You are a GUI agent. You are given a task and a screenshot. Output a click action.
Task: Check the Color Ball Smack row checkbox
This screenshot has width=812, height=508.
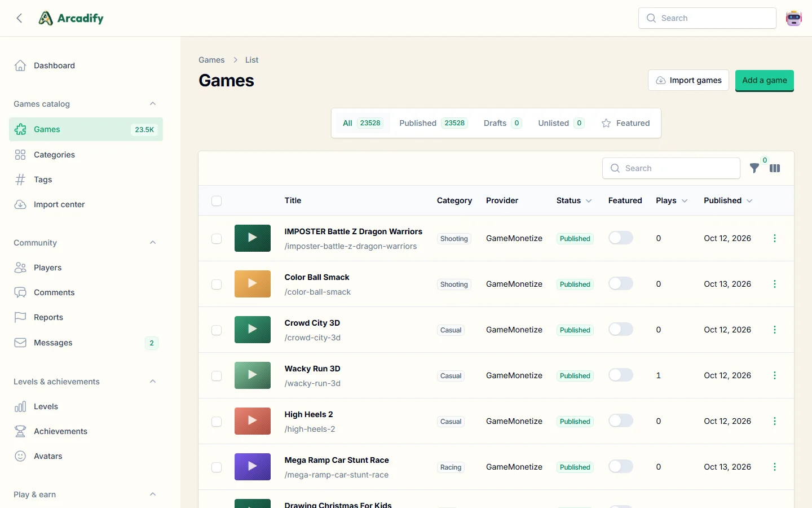pos(217,284)
